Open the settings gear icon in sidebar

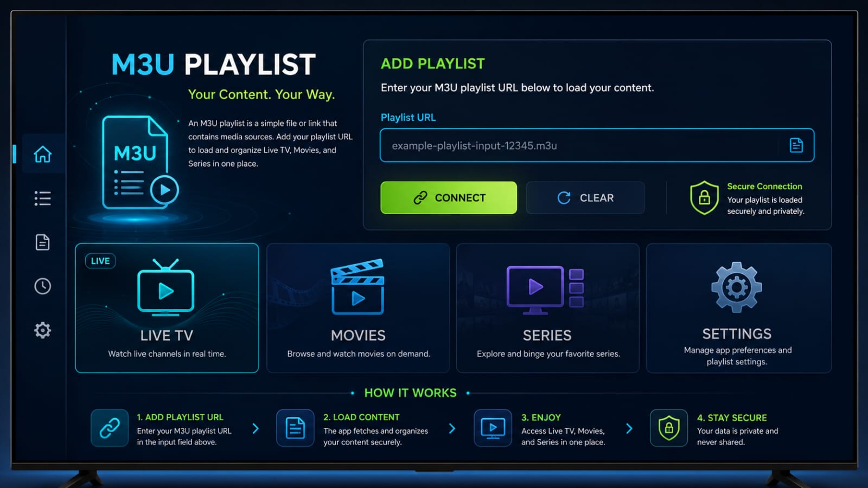(43, 330)
